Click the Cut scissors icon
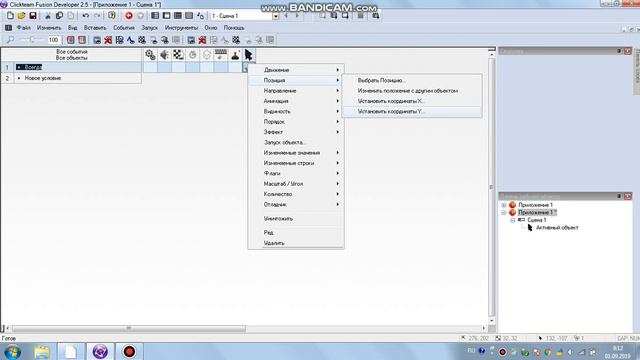 click(x=48, y=16)
